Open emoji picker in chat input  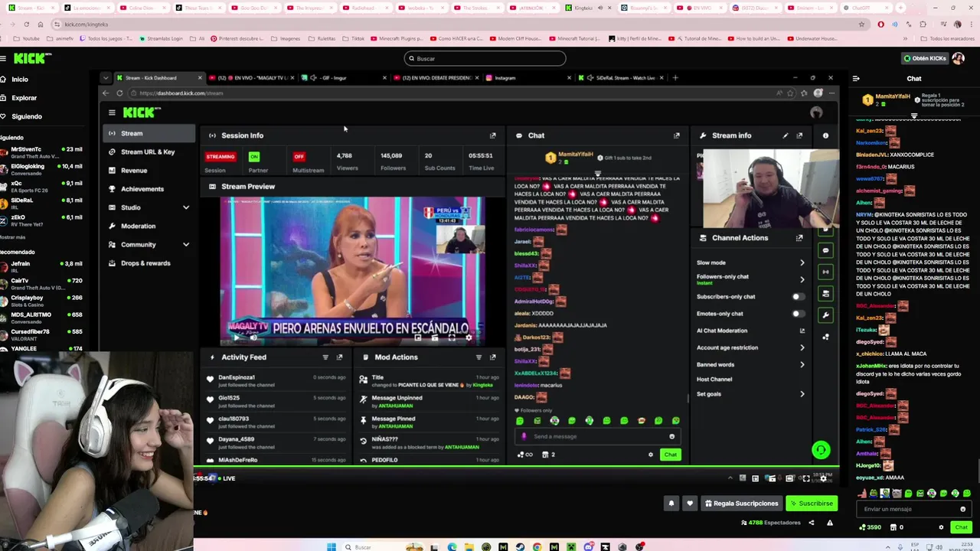(963, 509)
